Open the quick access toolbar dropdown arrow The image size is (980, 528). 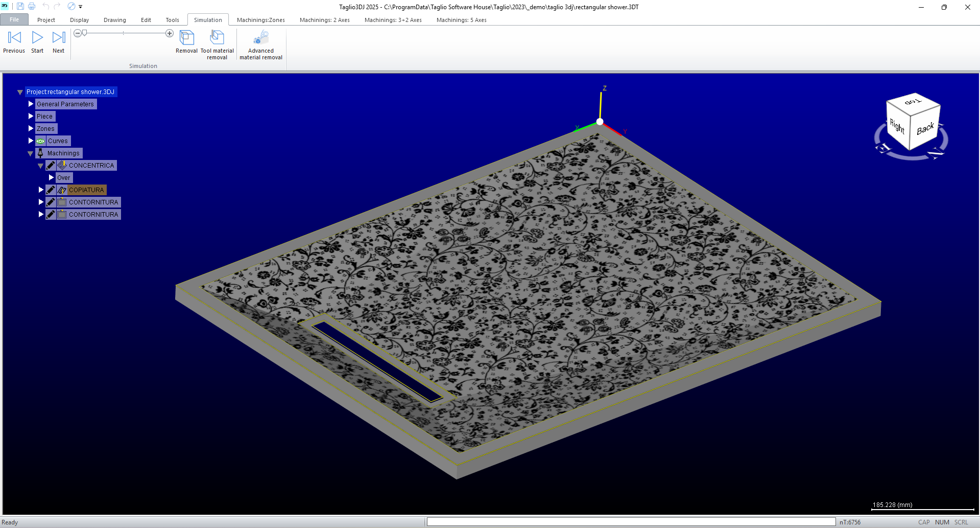(81, 7)
